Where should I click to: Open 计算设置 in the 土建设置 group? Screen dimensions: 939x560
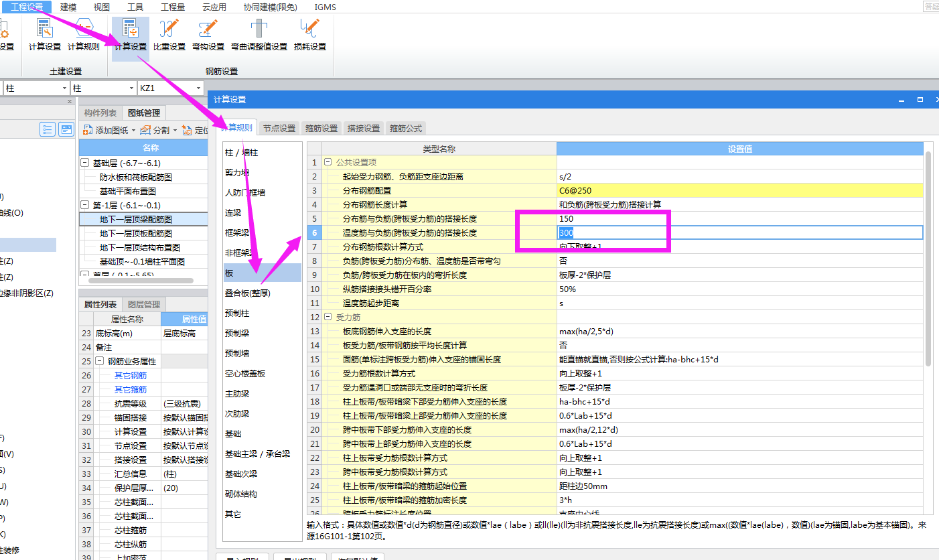[x=45, y=35]
